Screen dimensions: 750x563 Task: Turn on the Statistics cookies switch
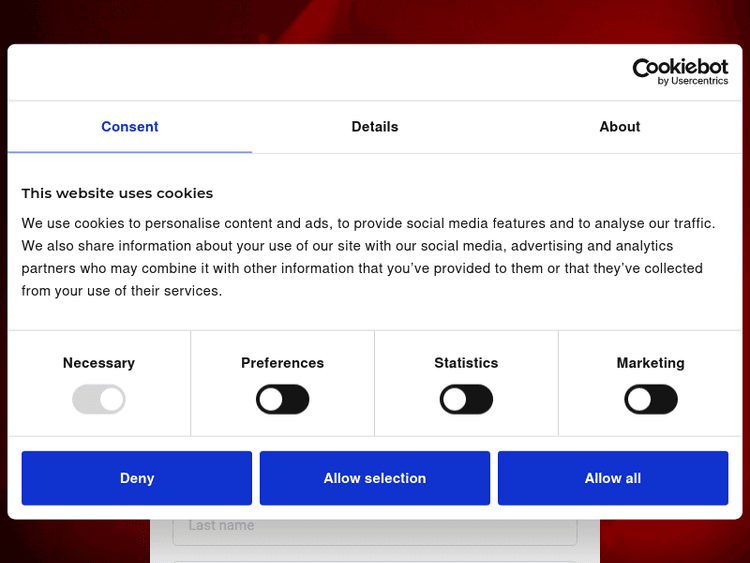pos(466,400)
